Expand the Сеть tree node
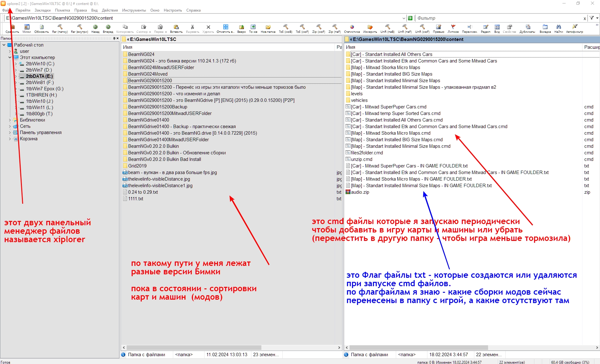The width and height of the screenshot is (600, 364). coord(10,126)
